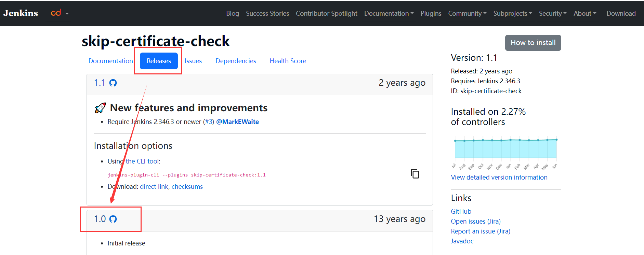Open the GitHub icon next to 1.0
The image size is (644, 255).
(x=113, y=219)
